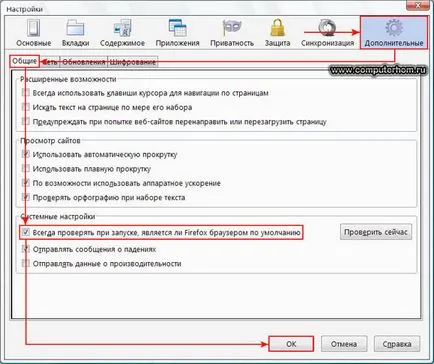Close the Настройки dialog window
The height and width of the screenshot is (364, 434).
pos(418,5)
